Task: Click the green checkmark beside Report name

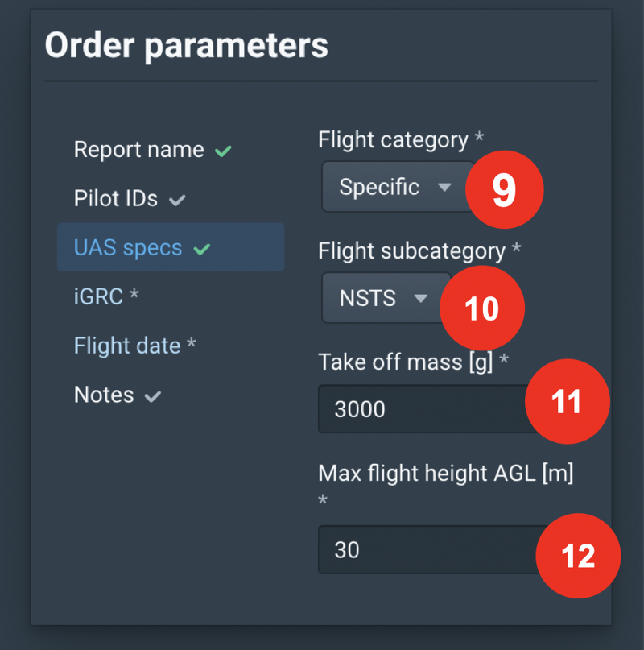Action: [x=223, y=151]
